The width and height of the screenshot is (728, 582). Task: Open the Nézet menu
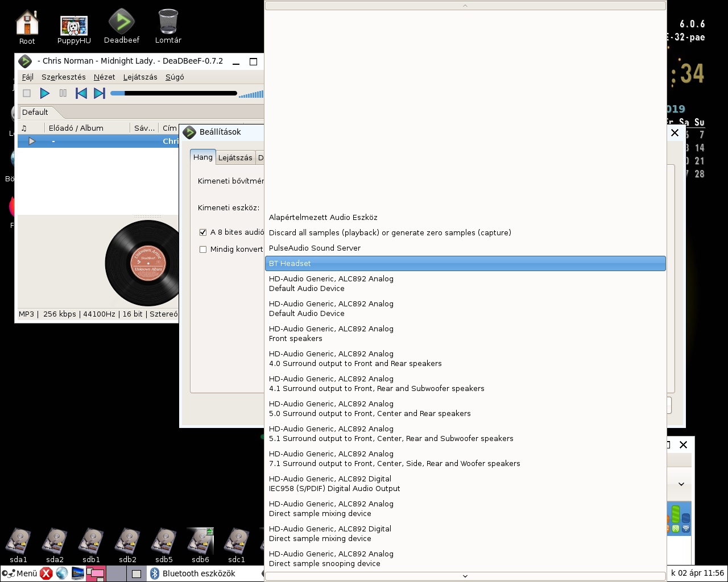tap(104, 77)
